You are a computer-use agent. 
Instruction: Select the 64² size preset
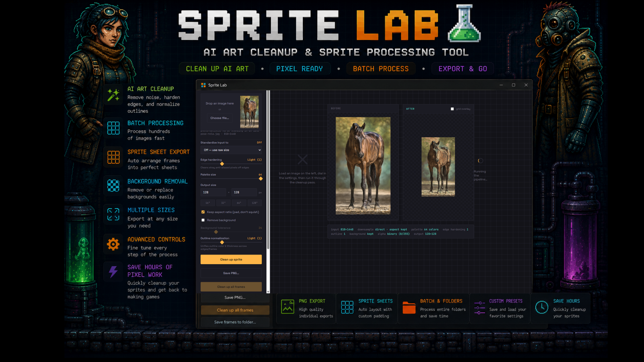[x=239, y=203]
